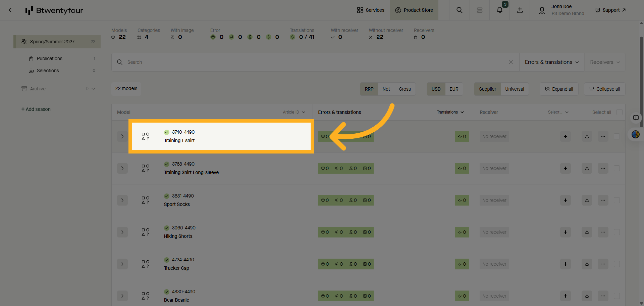
Task: Open more options for Sport Socks row
Action: pyautogui.click(x=603, y=200)
